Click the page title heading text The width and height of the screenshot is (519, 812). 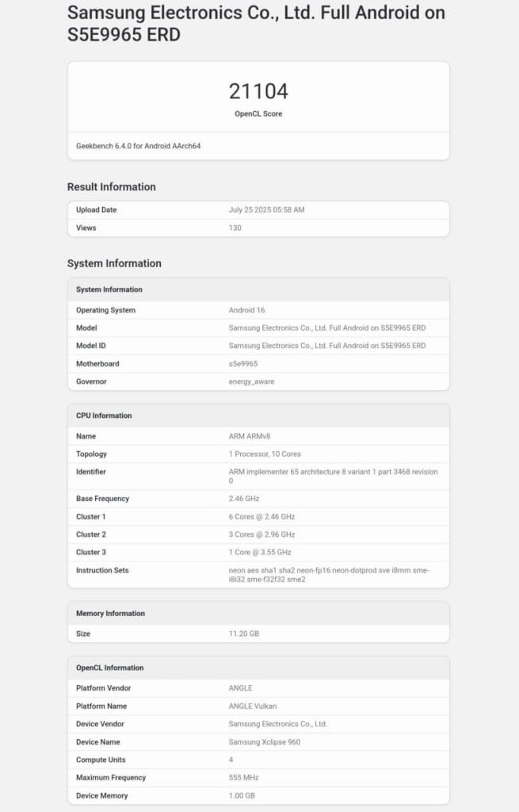coord(255,24)
